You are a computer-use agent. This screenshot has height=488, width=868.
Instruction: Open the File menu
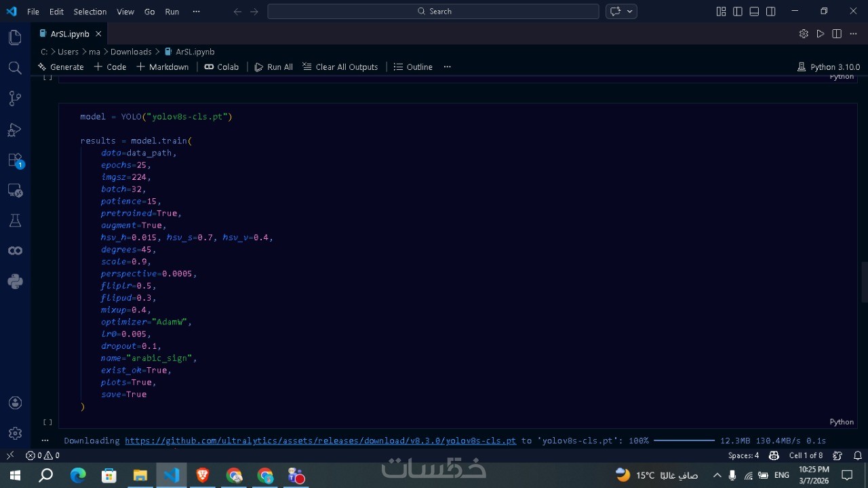(33, 12)
